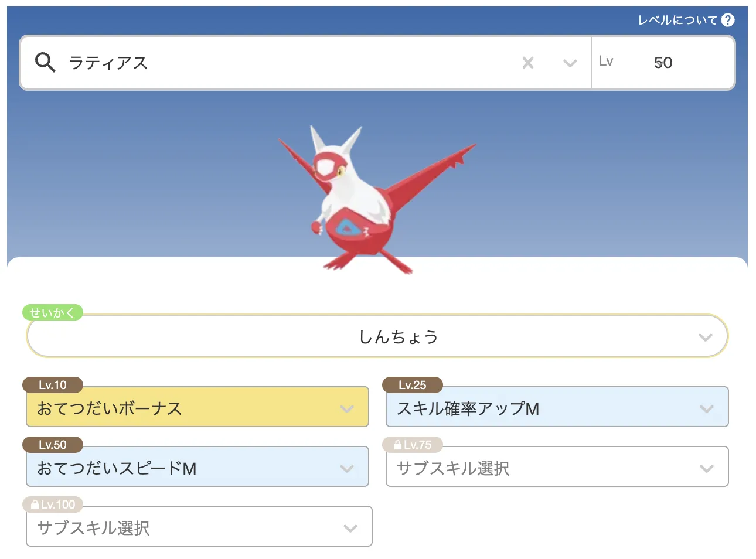756x559 pixels.
Task: Select the スキル確率アップM Lv.25 subskill
Action: click(x=558, y=407)
